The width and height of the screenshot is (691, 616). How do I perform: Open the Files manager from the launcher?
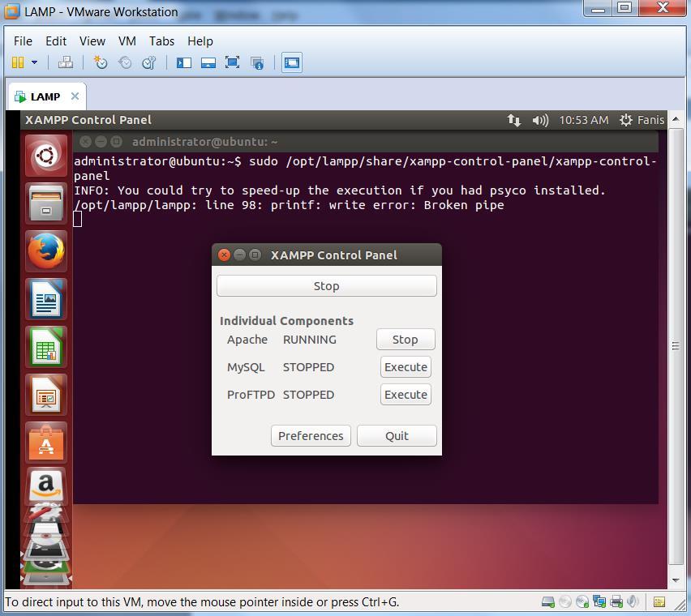pyautogui.click(x=46, y=203)
